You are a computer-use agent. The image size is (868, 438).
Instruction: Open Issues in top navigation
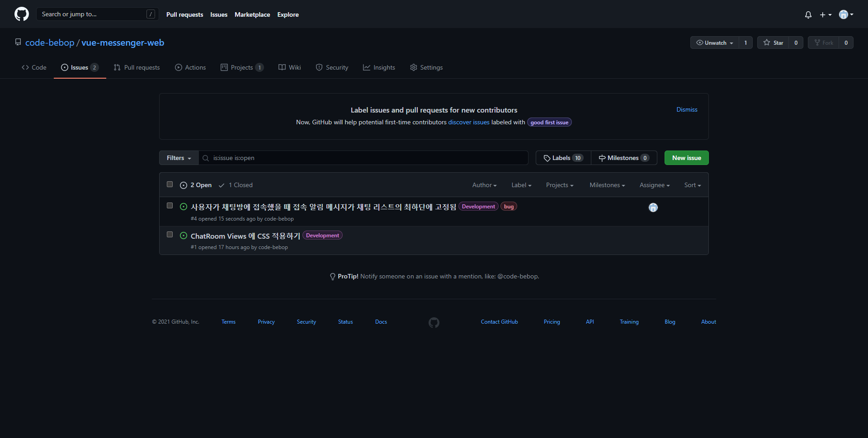(x=219, y=14)
